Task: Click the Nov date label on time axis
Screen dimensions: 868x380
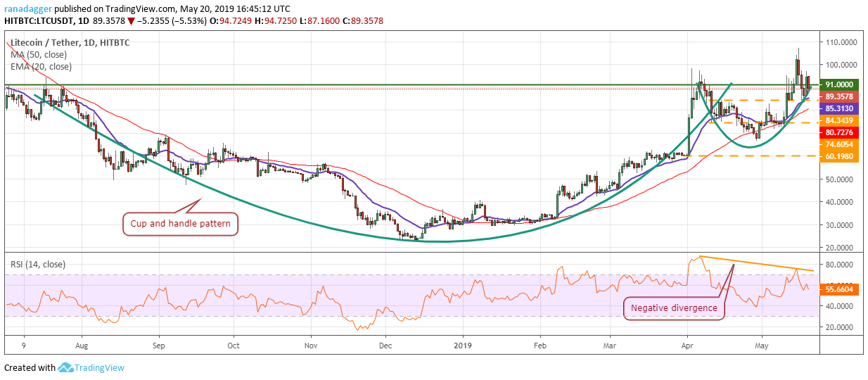Action: [312, 346]
